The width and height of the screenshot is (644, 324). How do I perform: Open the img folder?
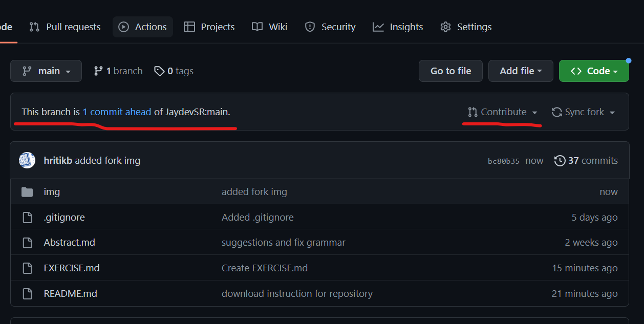(x=52, y=191)
